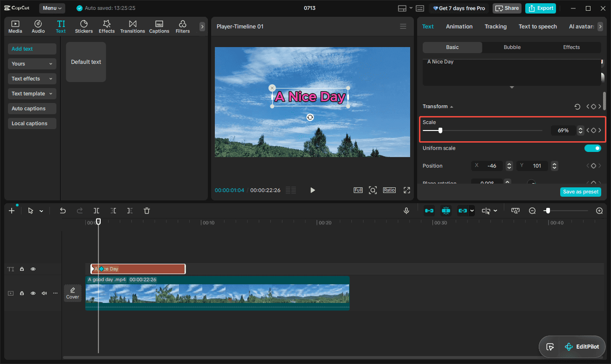Lock the text track

(22, 269)
